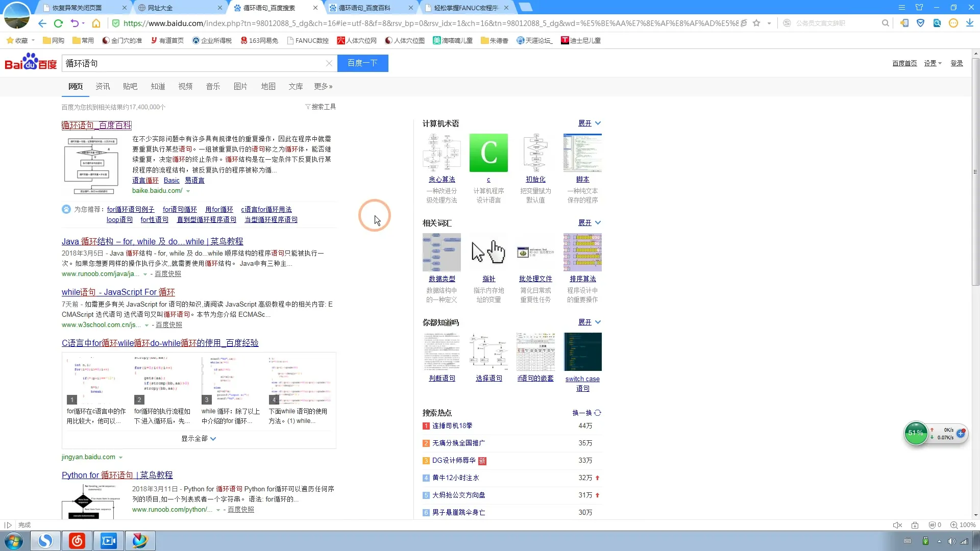Click the camera icon in the bottom status bar
980x551 pixels.
[x=915, y=525]
